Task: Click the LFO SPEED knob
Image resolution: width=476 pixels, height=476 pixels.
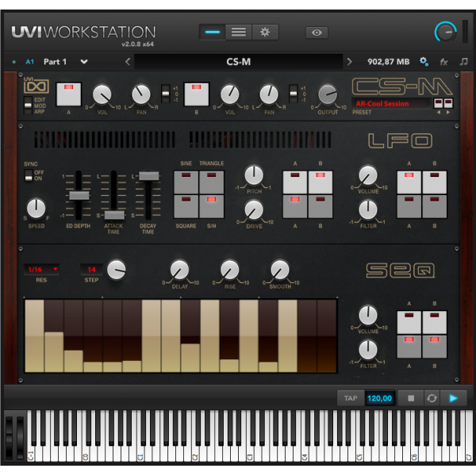Action: 36,208
